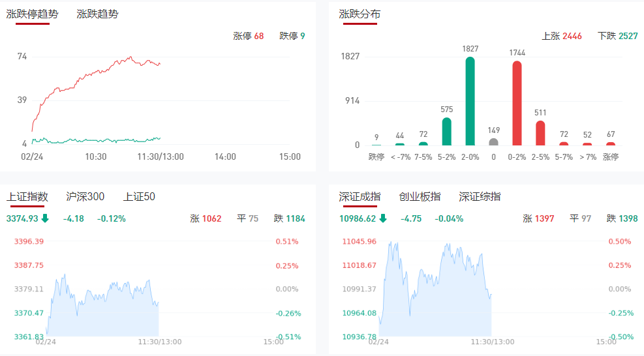
Task: Click the 涨停 68 legend label
Action: [x=249, y=36]
